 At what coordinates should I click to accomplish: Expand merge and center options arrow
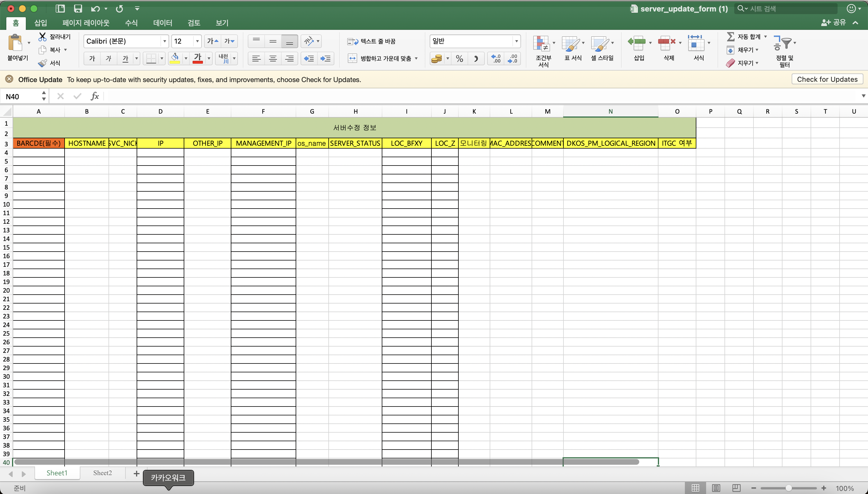click(416, 58)
